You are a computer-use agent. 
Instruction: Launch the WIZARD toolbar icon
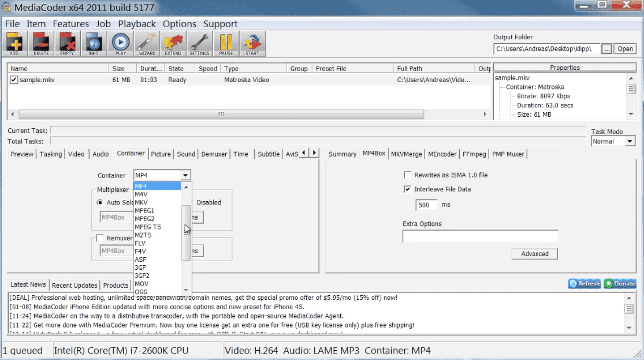point(147,43)
